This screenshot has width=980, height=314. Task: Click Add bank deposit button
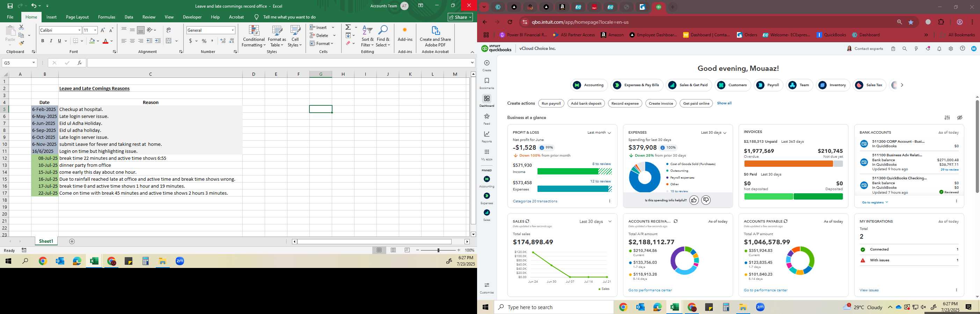[586, 103]
